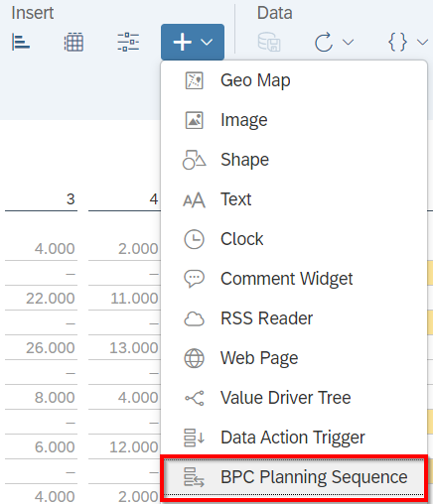
Task: Insert a chart using the bar chart icon
Action: [21, 42]
